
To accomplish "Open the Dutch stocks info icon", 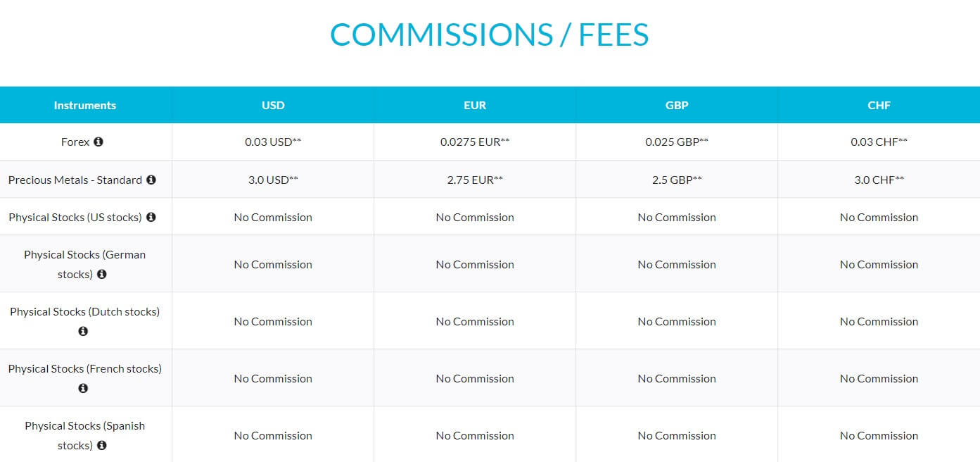I will point(83,331).
